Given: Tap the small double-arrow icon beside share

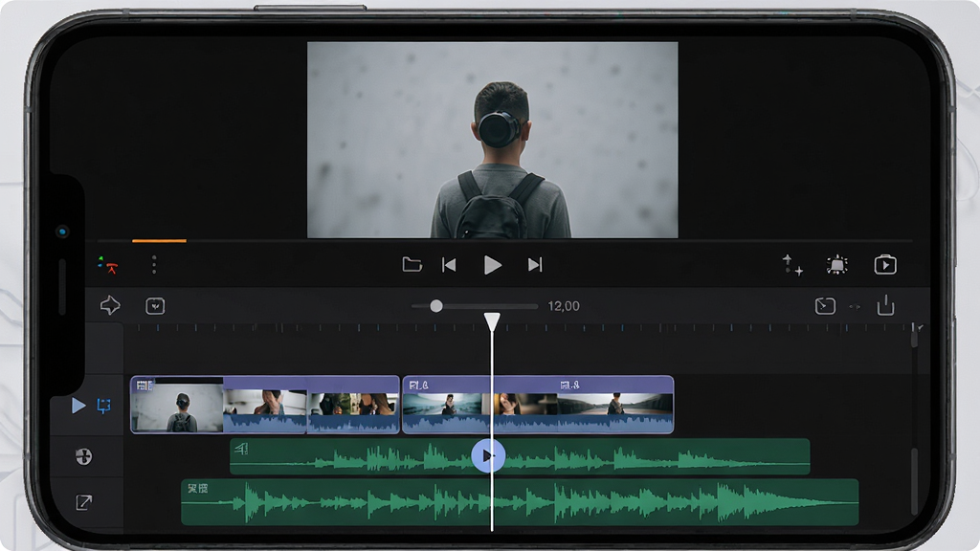Looking at the screenshot, I should coord(855,307).
